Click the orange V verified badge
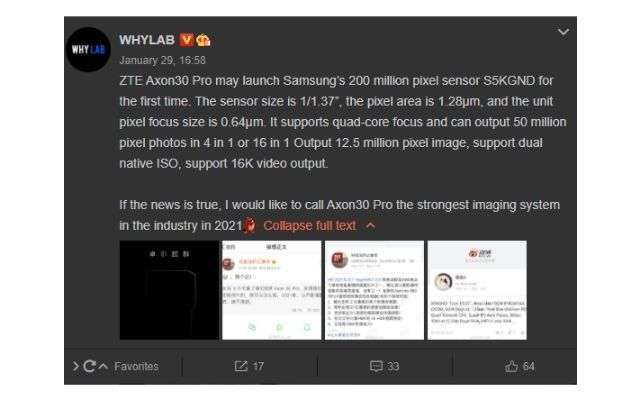 [187, 40]
